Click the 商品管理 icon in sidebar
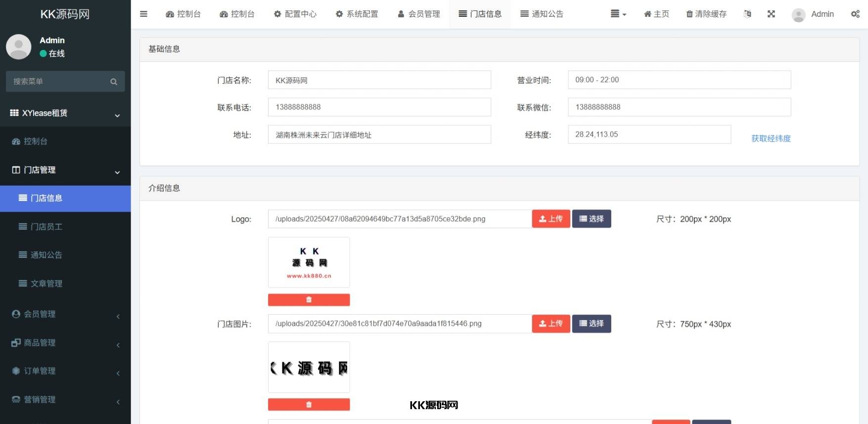Image resolution: width=868 pixels, height=424 pixels. (16, 342)
